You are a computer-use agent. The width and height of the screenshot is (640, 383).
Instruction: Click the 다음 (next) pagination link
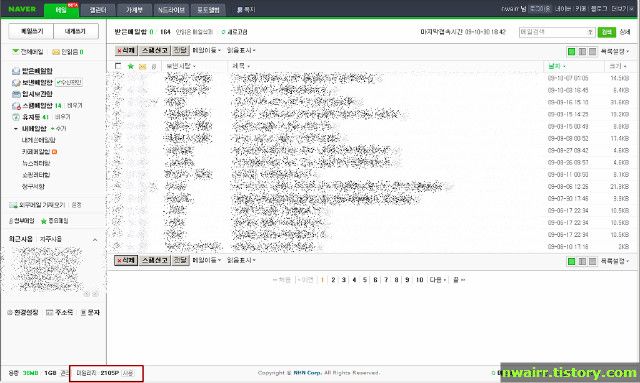(438, 280)
